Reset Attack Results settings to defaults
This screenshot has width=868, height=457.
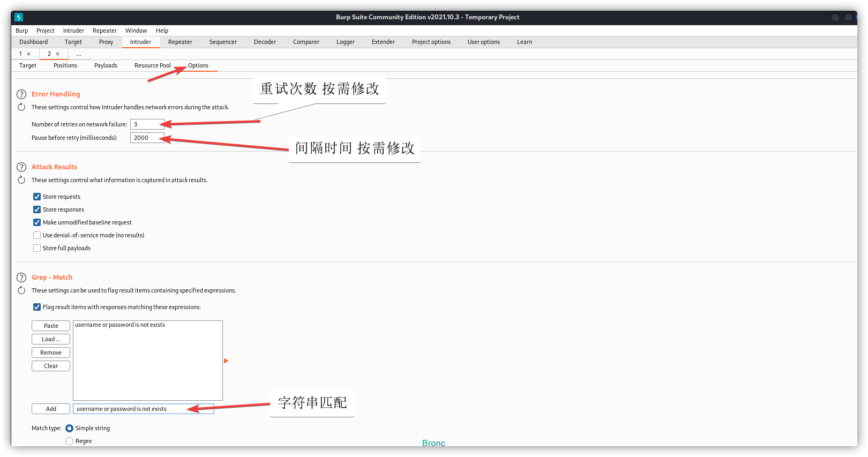(21, 180)
